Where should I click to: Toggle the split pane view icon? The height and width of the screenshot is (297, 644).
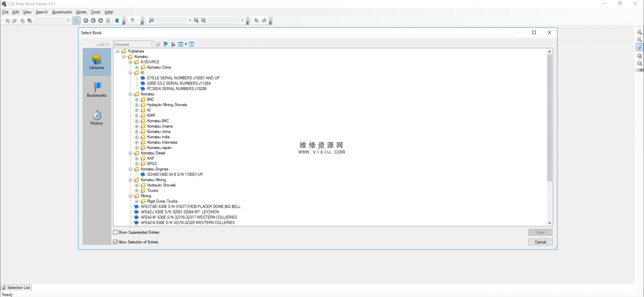click(x=192, y=44)
